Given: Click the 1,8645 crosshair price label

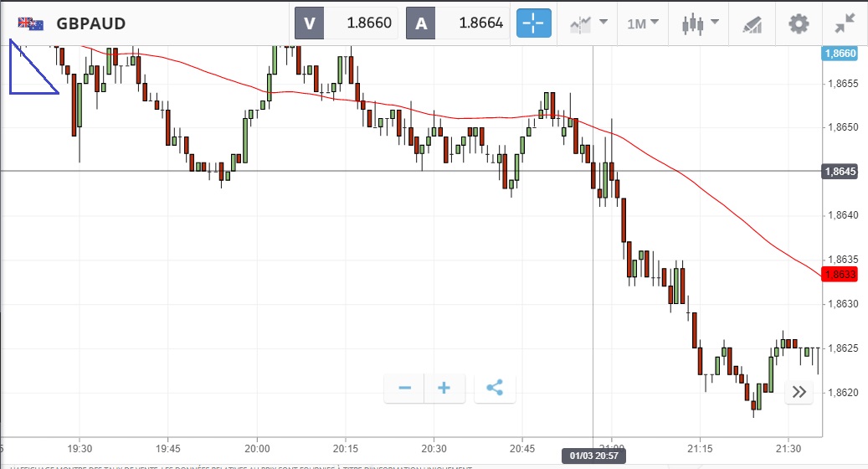Looking at the screenshot, I should click(840, 172).
